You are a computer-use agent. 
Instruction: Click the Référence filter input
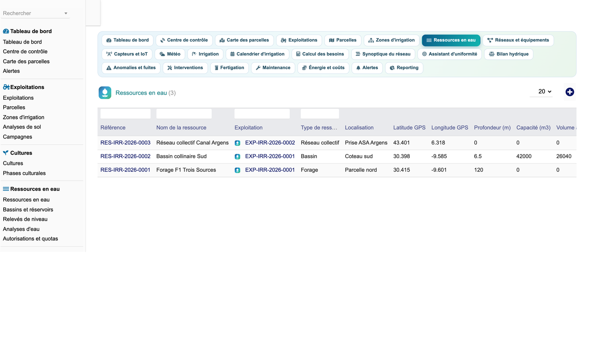(x=126, y=114)
